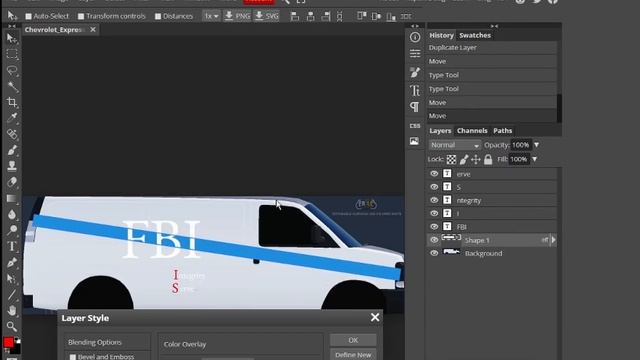Screen dimensions: 640x360
Task: Select the Lasso tool
Action: tap(12, 71)
